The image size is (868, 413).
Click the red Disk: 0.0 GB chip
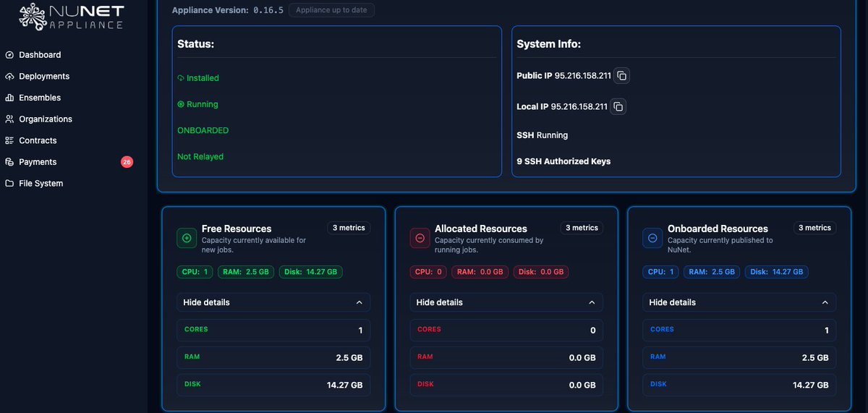(541, 272)
